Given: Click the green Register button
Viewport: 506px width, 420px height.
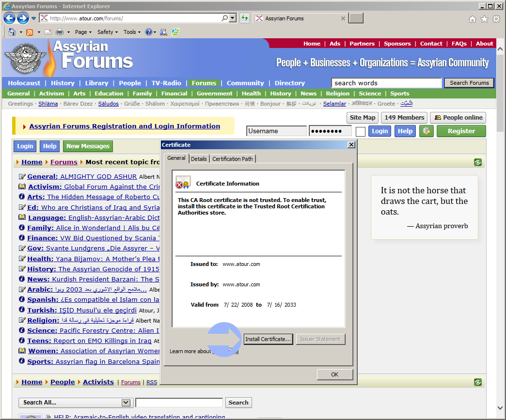Looking at the screenshot, I should tap(461, 131).
